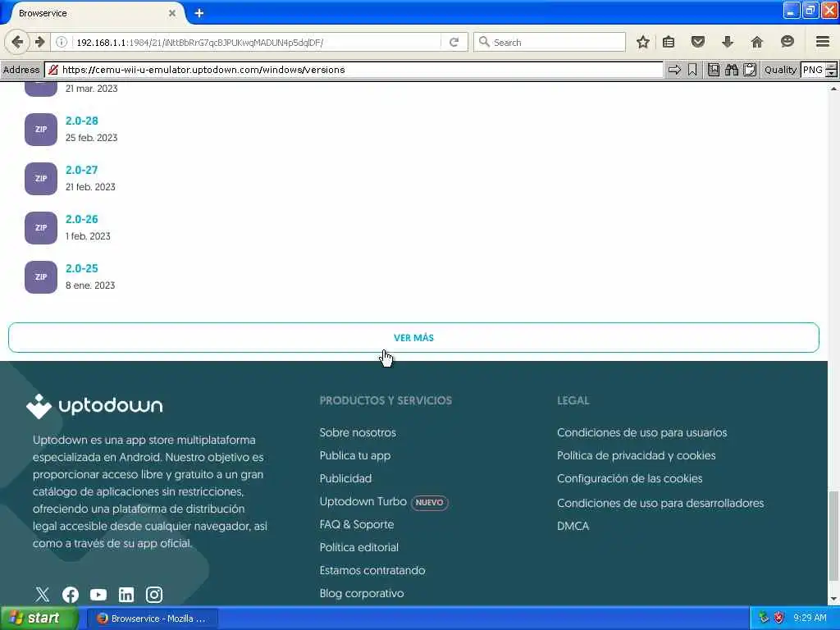Open a new tab with plus button

point(199,13)
